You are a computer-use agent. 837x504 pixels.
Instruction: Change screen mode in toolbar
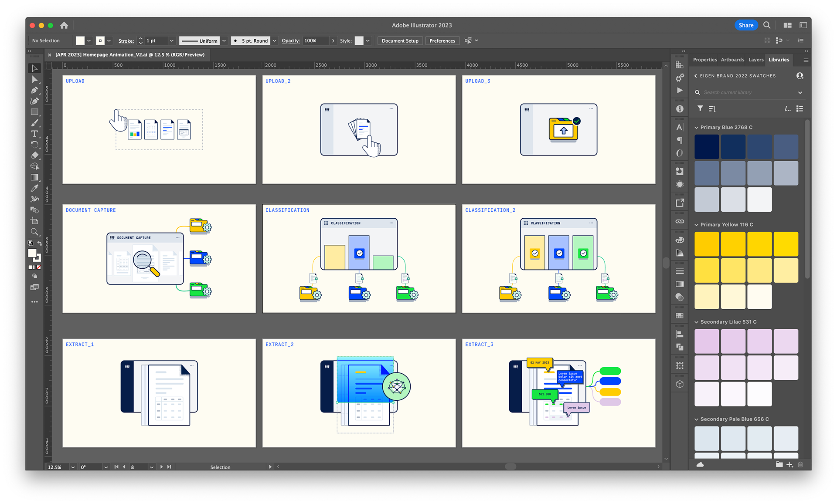[34, 287]
